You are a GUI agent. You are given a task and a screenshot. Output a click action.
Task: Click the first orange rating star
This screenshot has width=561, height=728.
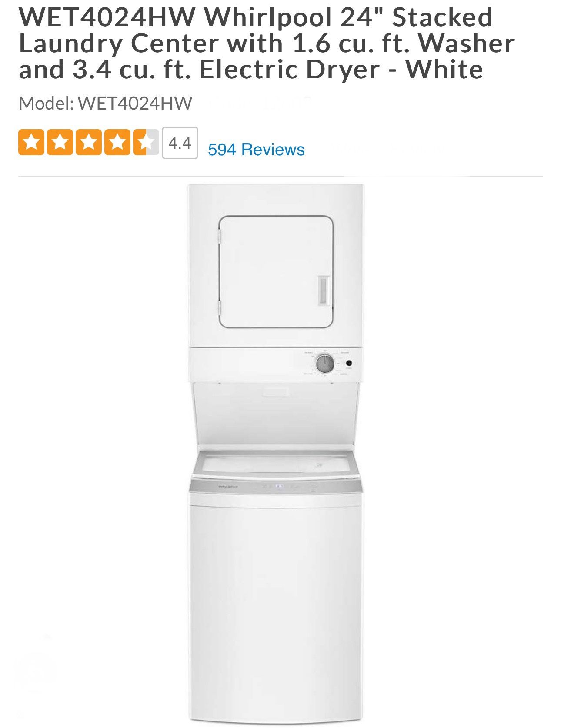pyautogui.click(x=31, y=142)
